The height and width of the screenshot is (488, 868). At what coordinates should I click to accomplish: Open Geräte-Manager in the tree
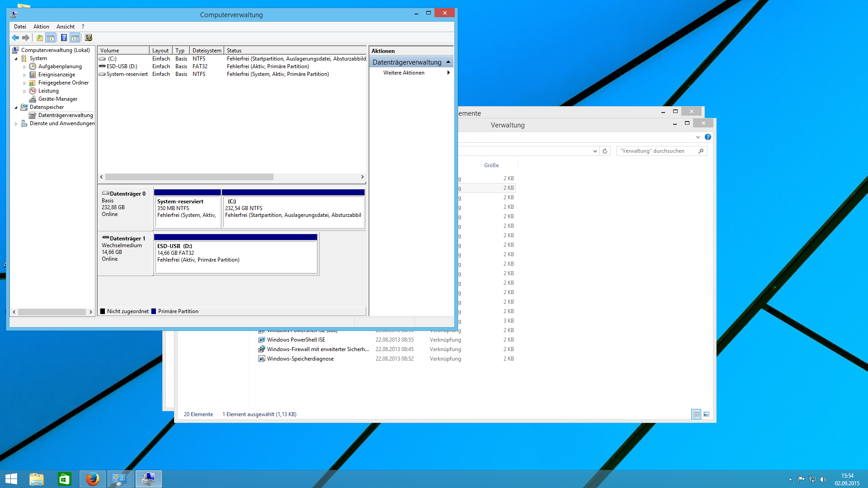(x=57, y=99)
